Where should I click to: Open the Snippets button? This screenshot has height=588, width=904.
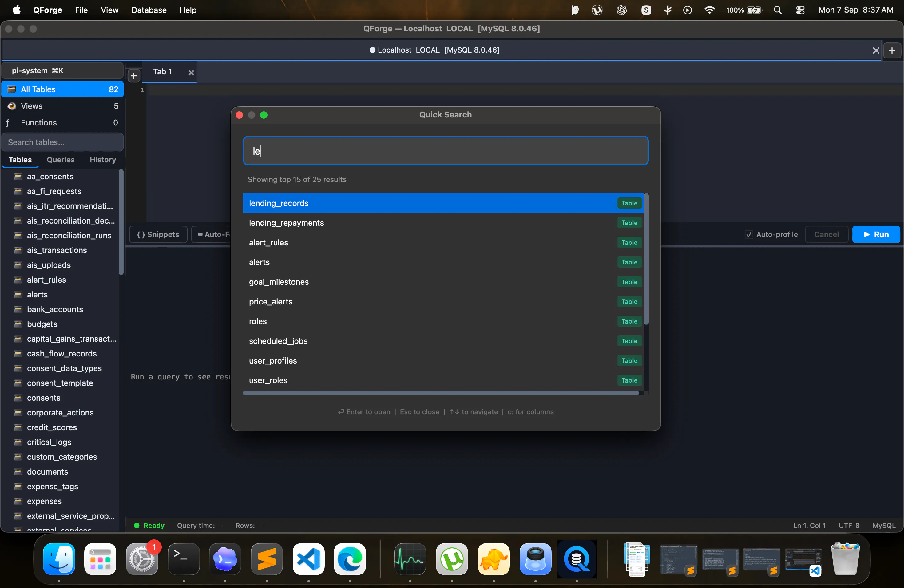158,234
